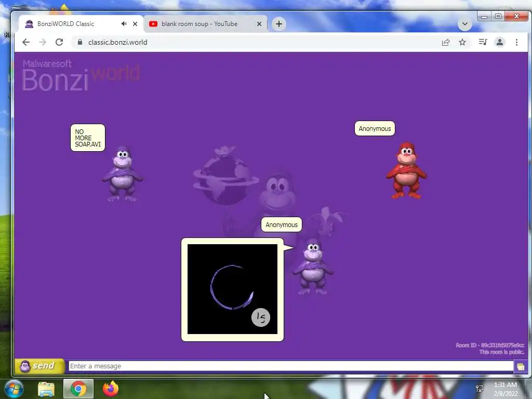Image resolution: width=532 pixels, height=399 pixels.
Task: Bookmark this page with the star
Action: (462, 42)
